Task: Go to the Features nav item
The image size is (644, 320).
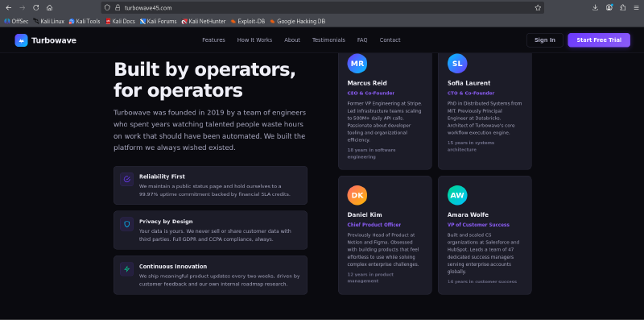Action: coord(213,39)
